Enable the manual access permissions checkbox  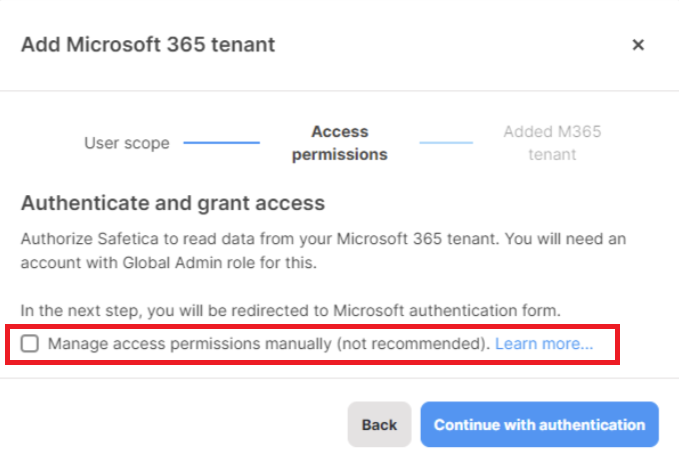[30, 343]
